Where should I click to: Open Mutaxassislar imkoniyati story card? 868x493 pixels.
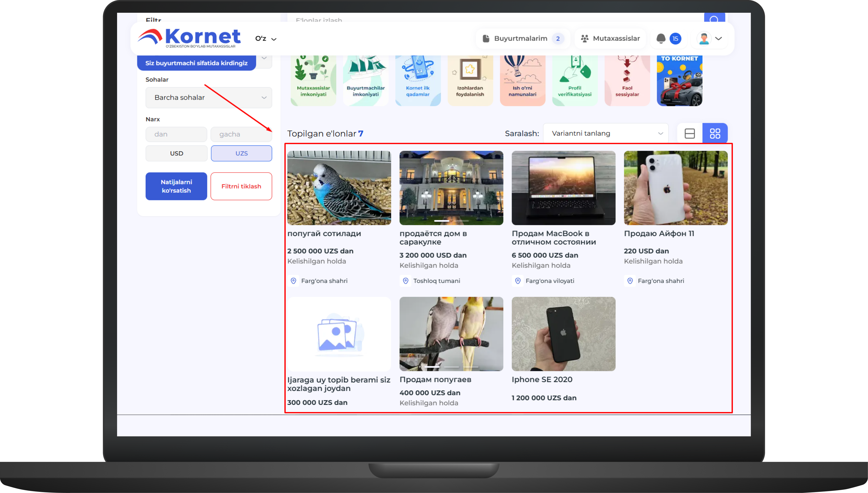313,81
